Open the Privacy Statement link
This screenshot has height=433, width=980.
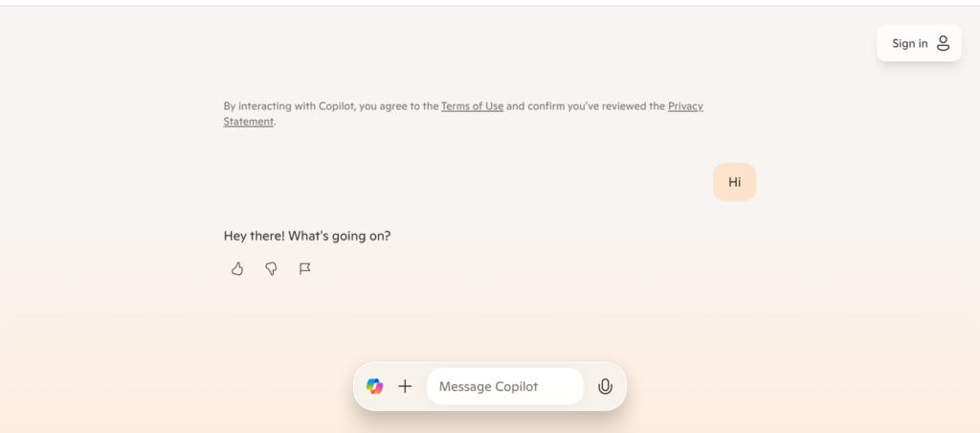click(685, 106)
